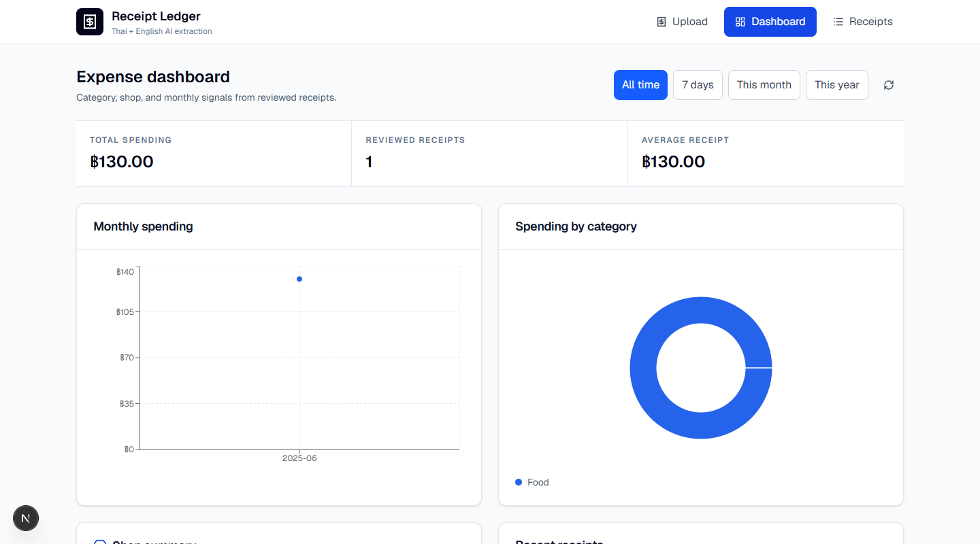Click the Average Receipt value ฿130.00

[x=674, y=162]
